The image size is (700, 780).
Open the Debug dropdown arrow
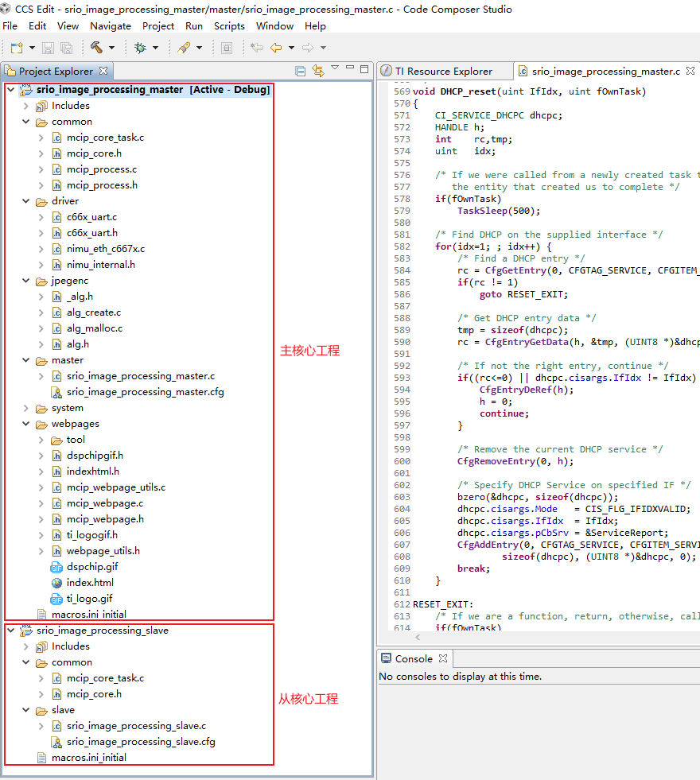pos(155,48)
